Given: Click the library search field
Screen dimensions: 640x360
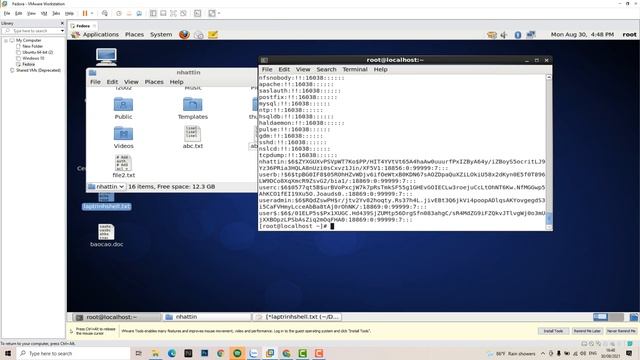Looking at the screenshot, I should pos(31,31).
